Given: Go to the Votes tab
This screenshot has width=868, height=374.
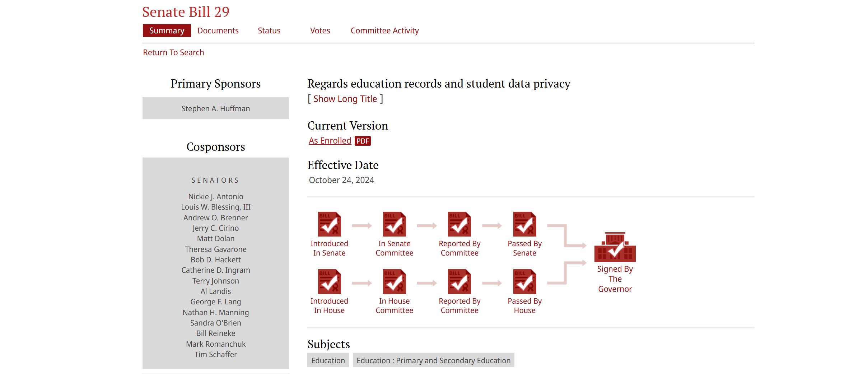Looking at the screenshot, I should click(320, 31).
